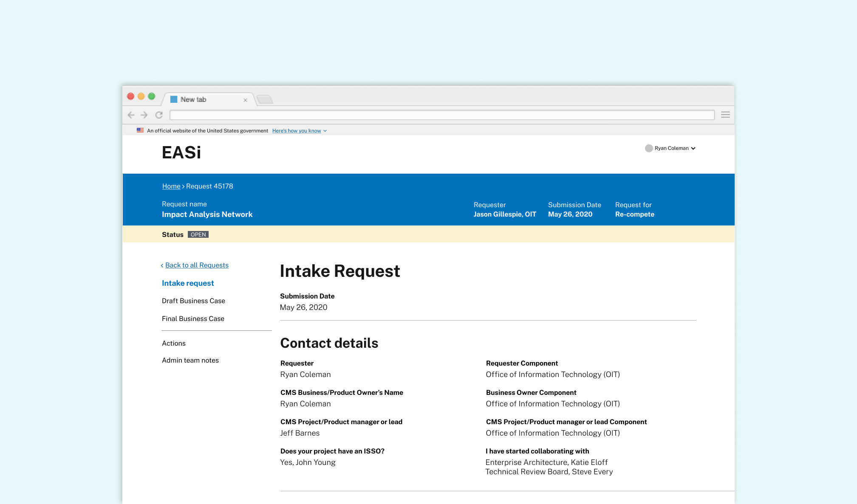The width and height of the screenshot is (857, 504).
Task: Open Admin team notes sidebar item
Action: (190, 360)
